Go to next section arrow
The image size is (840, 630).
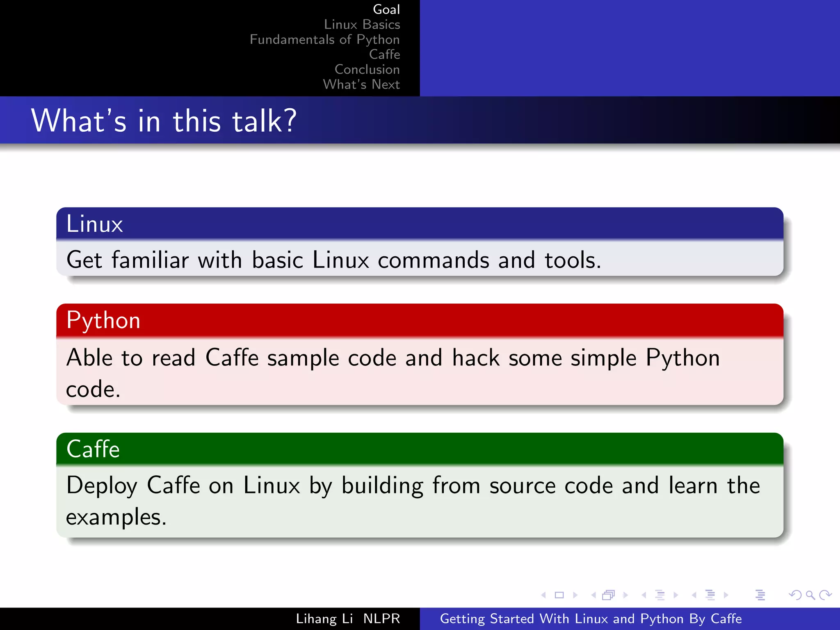point(726,595)
